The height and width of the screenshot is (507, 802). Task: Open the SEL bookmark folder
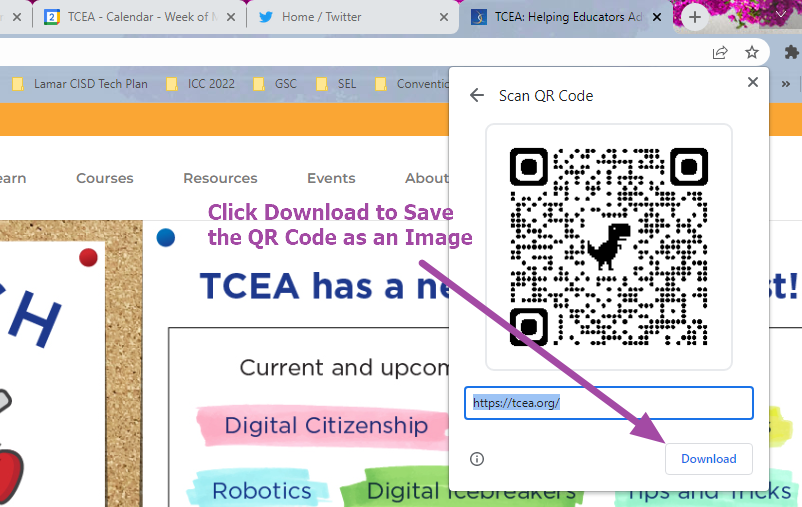tap(337, 83)
